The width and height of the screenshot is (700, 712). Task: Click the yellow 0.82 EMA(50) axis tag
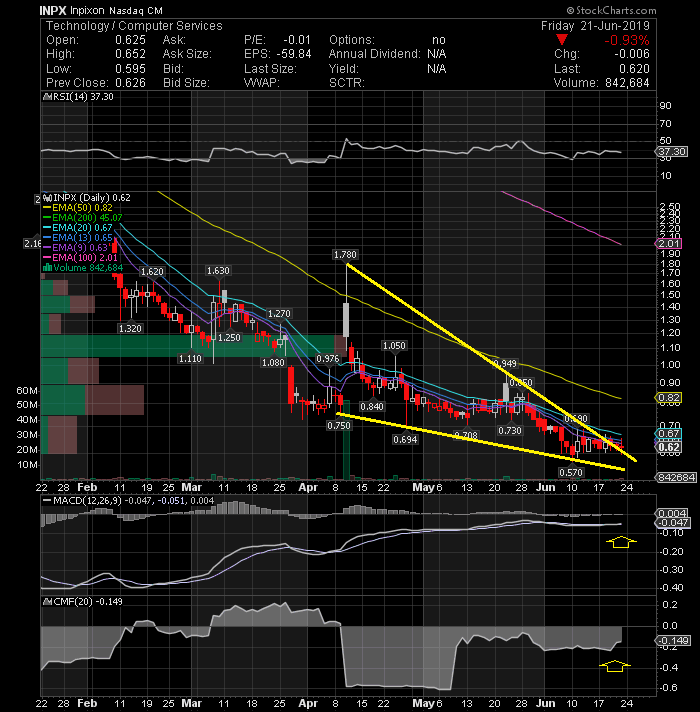668,398
